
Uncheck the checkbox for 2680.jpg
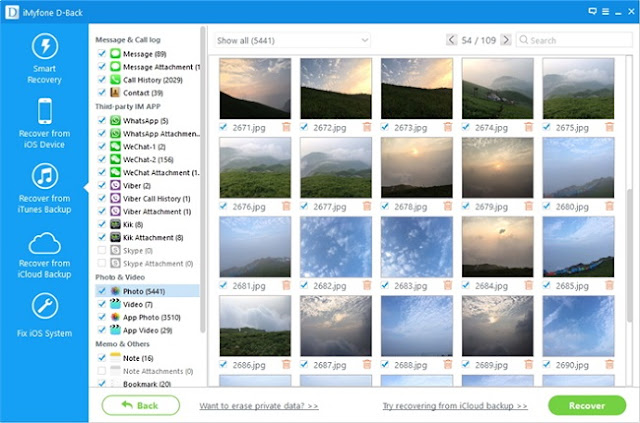(547, 206)
